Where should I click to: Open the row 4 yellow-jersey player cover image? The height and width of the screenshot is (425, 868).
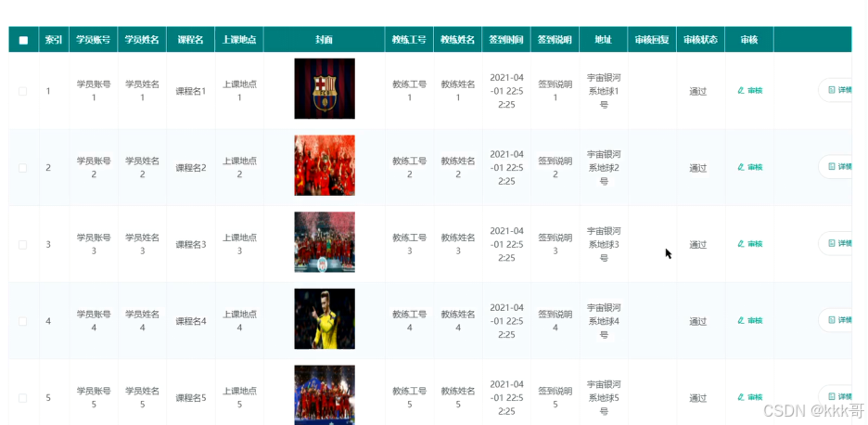tap(325, 318)
